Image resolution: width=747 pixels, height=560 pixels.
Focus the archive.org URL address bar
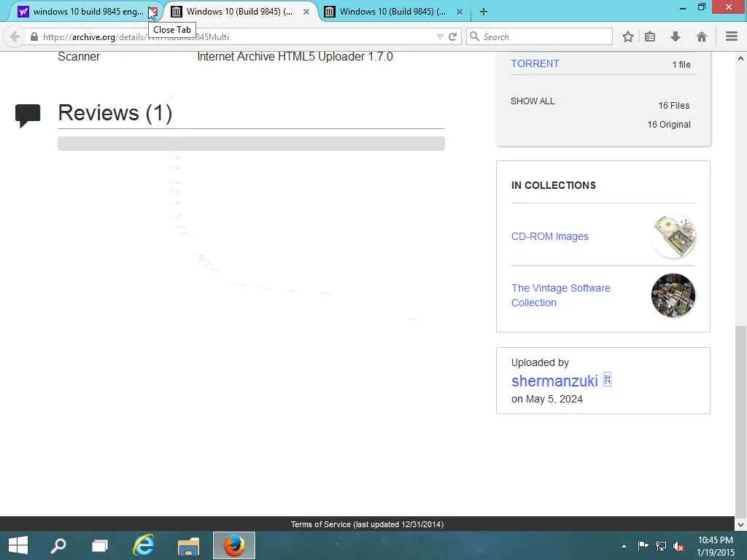click(239, 36)
